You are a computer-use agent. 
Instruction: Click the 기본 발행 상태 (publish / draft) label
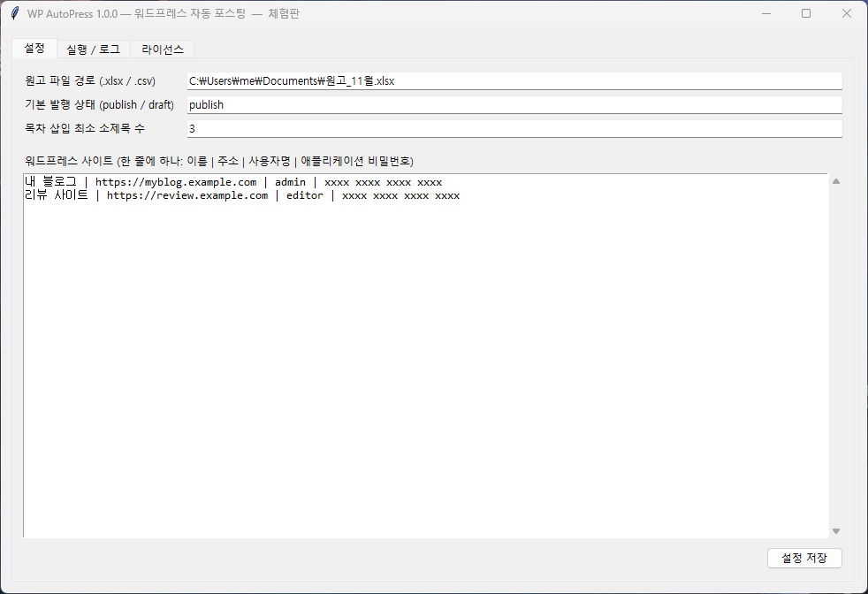[x=100, y=104]
